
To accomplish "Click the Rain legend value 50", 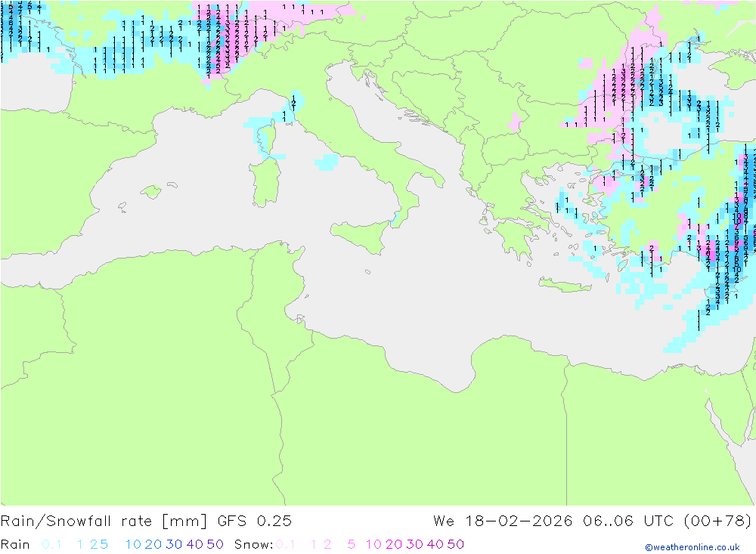I will point(215,544).
